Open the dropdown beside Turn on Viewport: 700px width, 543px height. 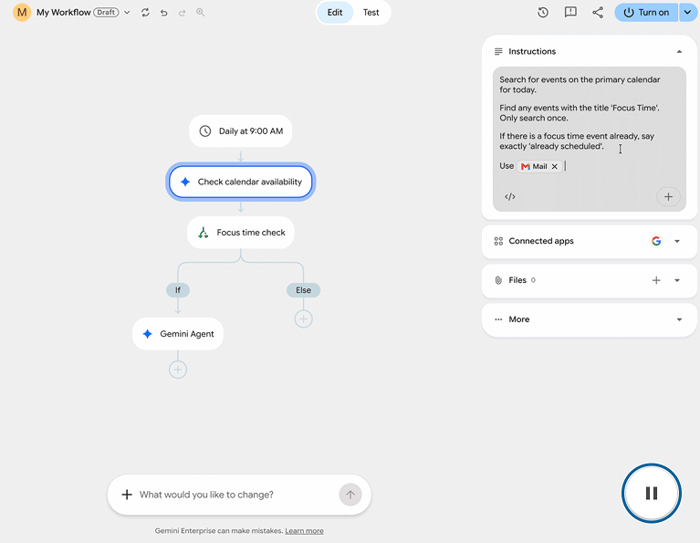pyautogui.click(x=688, y=13)
